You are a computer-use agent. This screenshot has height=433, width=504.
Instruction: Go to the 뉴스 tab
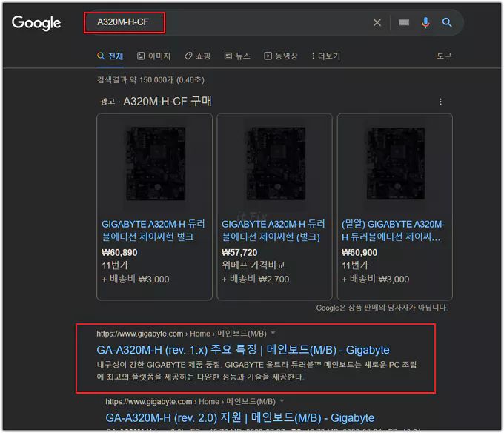[x=237, y=56]
